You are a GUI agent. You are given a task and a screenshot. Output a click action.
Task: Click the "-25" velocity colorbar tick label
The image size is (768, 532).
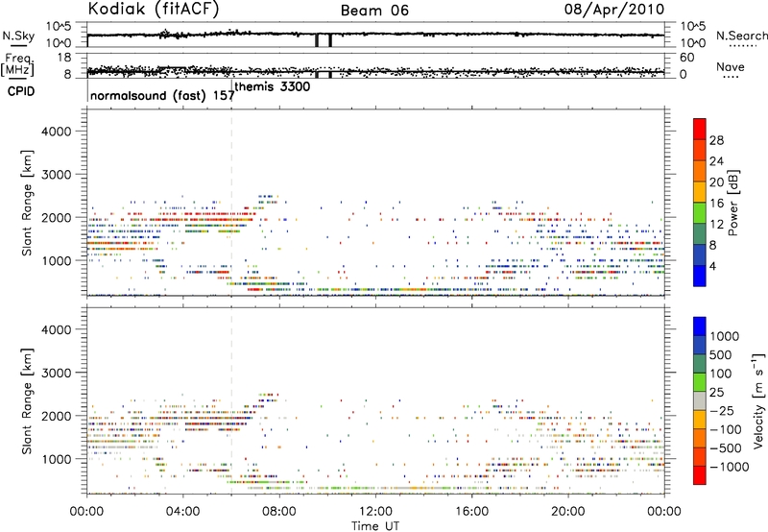pyautogui.click(x=721, y=411)
